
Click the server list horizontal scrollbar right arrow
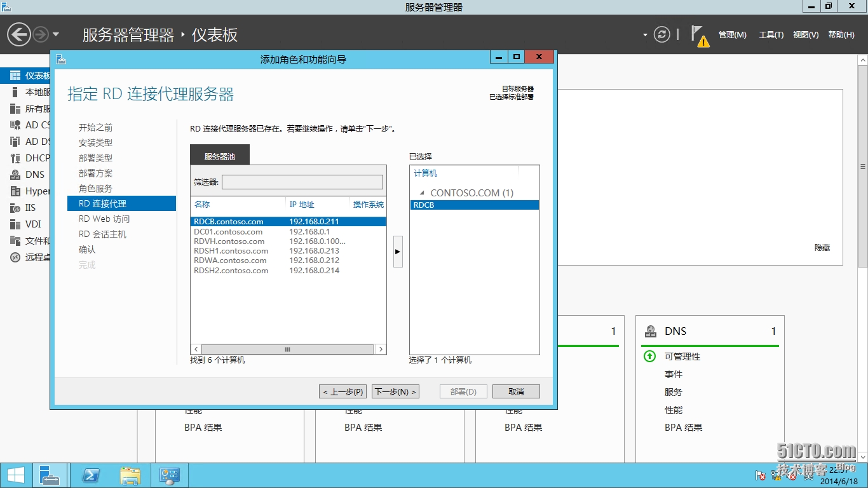pos(381,349)
